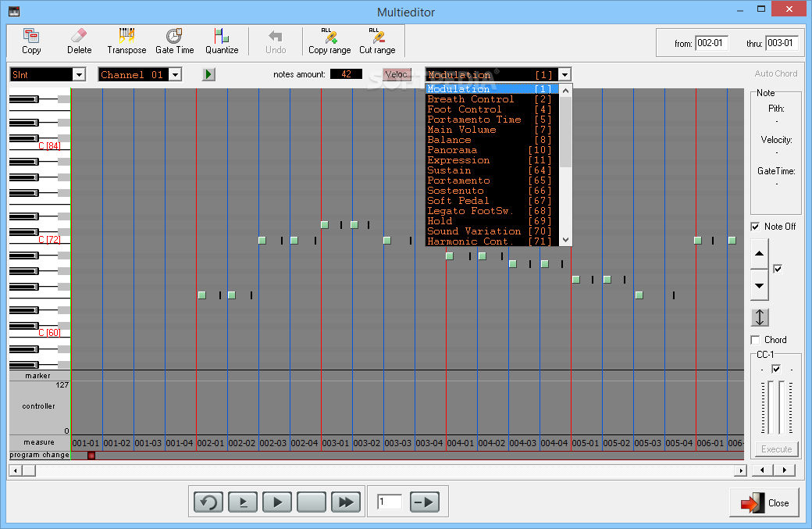812x529 pixels.
Task: Click the fast forward button
Action: pyautogui.click(x=346, y=502)
